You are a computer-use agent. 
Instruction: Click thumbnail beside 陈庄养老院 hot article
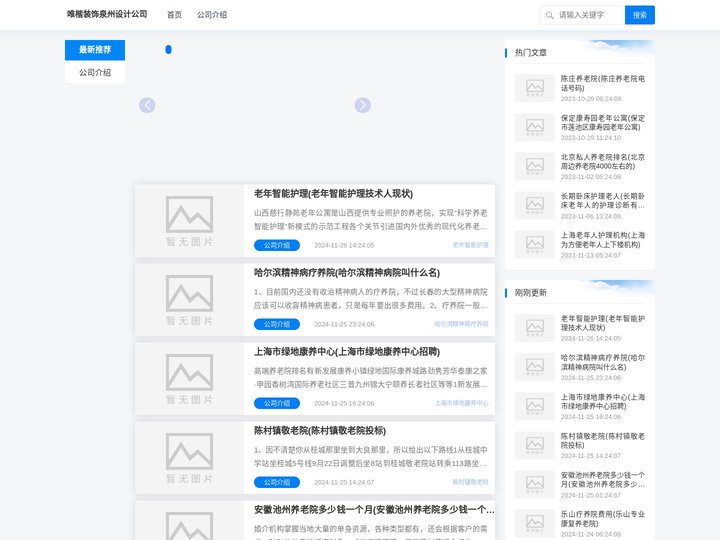[x=534, y=88]
